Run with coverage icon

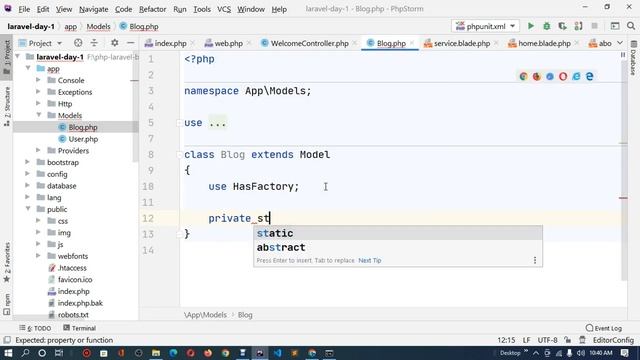click(x=562, y=26)
